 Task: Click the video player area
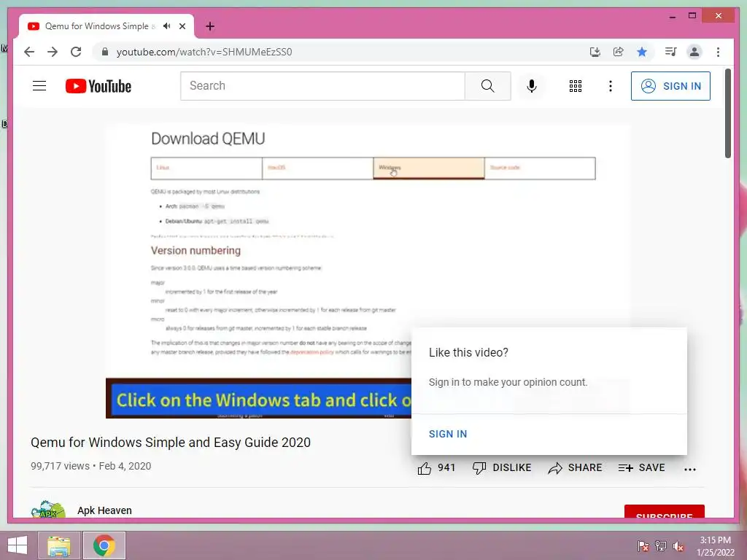pyautogui.click(x=368, y=271)
